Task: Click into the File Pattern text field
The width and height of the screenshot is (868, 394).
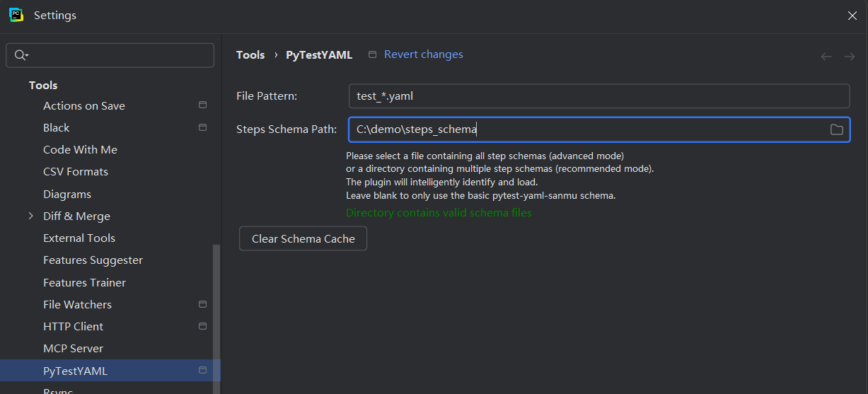Action: 598,96
